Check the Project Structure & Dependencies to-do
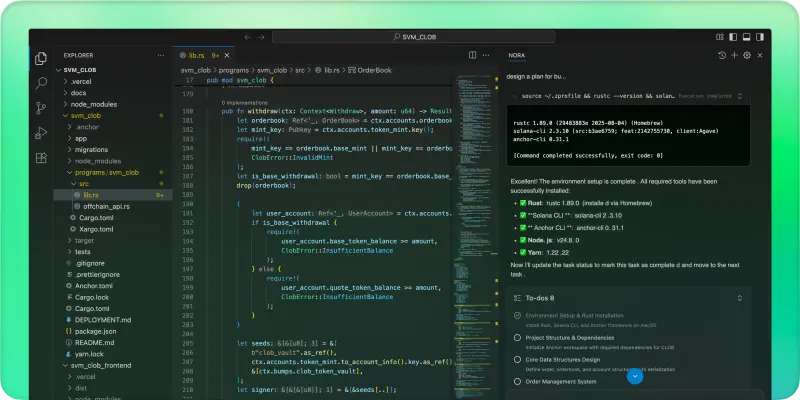Image resolution: width=800 pixels, height=400 pixels. 517,336
